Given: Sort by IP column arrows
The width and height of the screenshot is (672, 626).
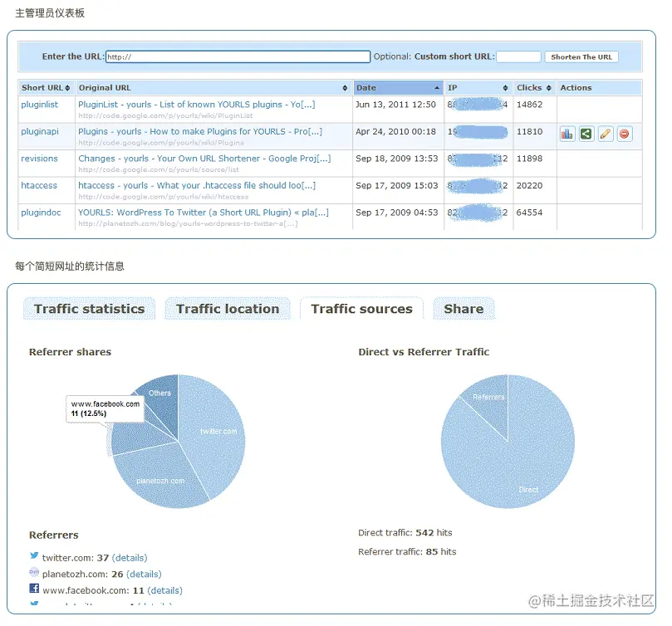Looking at the screenshot, I should pyautogui.click(x=505, y=88).
